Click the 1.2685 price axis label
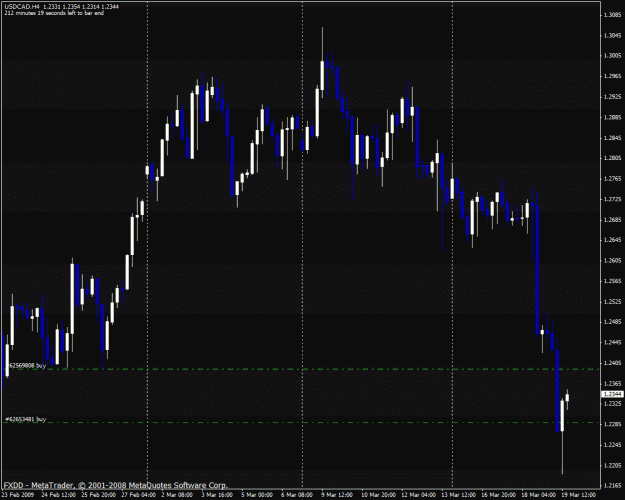The height and width of the screenshot is (500, 625). [613, 220]
